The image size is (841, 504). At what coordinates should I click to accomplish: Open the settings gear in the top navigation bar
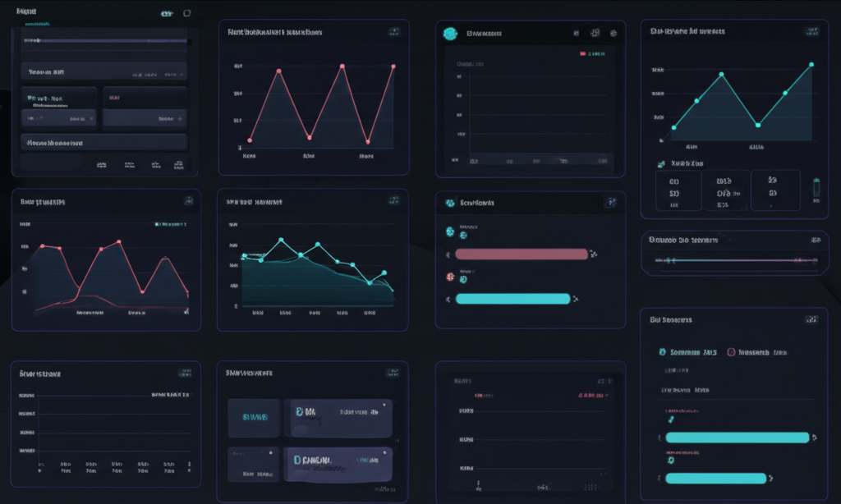click(x=166, y=13)
